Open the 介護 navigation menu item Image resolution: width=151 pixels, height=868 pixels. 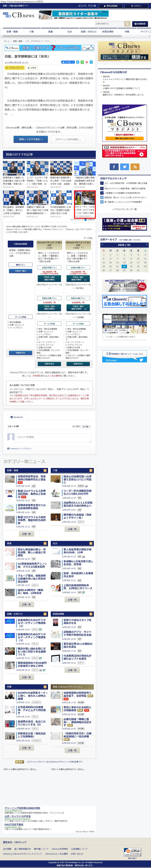point(31,32)
